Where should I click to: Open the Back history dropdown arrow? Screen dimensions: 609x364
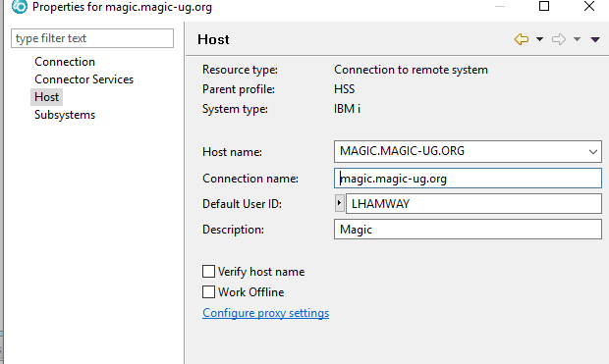539,39
